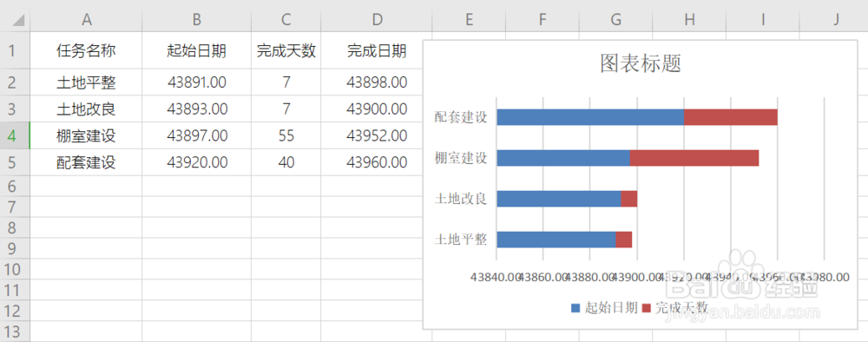The image size is (868, 342).
Task: Select row 3 header
Action: pos(16,109)
